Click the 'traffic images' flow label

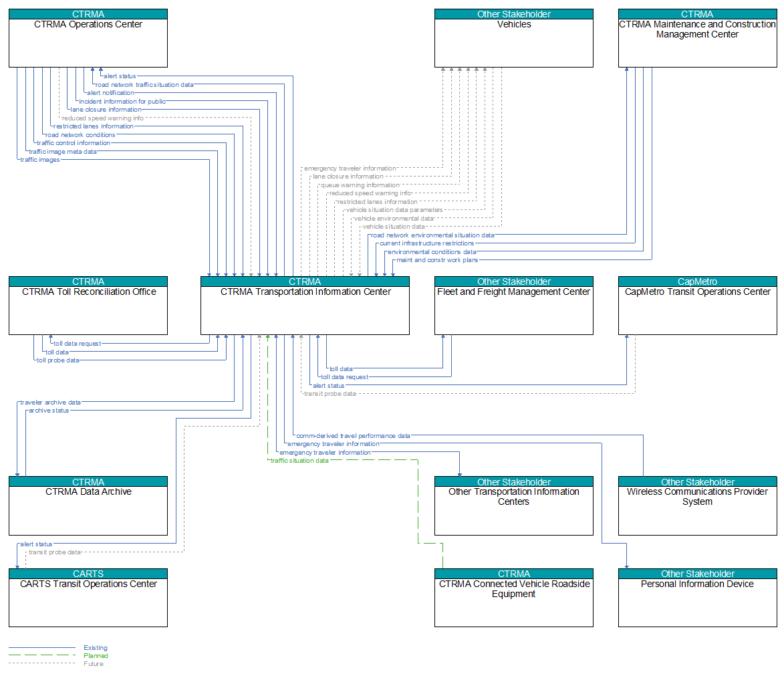click(x=40, y=160)
